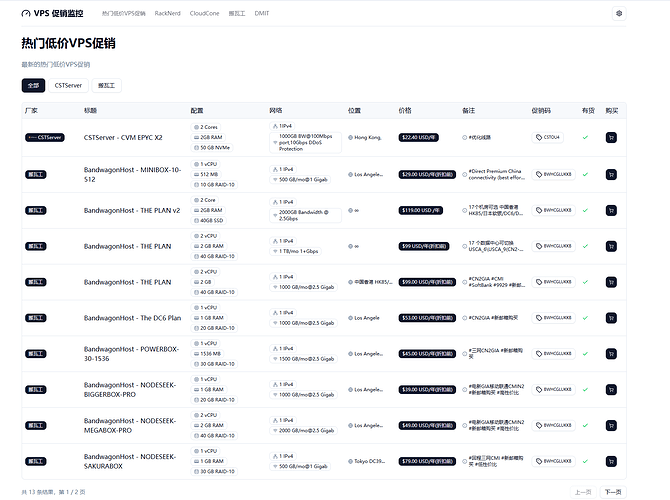The image size is (670, 500).
Task: Click the 500 GB/mo@1 Gigab chip in SAKURABOX row
Action: pos(300,467)
